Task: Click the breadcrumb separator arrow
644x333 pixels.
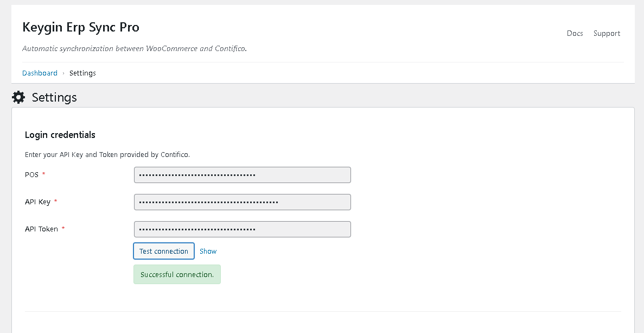Action: coord(63,73)
